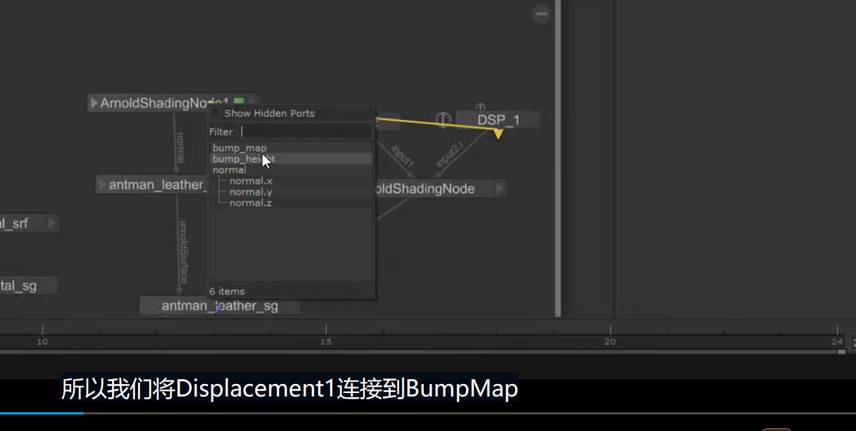
Task: Click input arrow on ArnoldShadingNode1
Action: pos(94,103)
